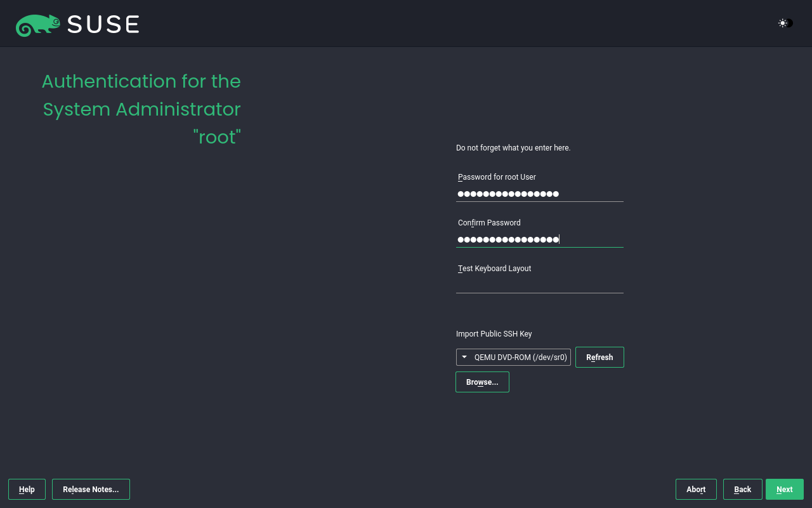
Task: Click the 'Import Public SSH Key' label
Action: pyautogui.click(x=494, y=334)
